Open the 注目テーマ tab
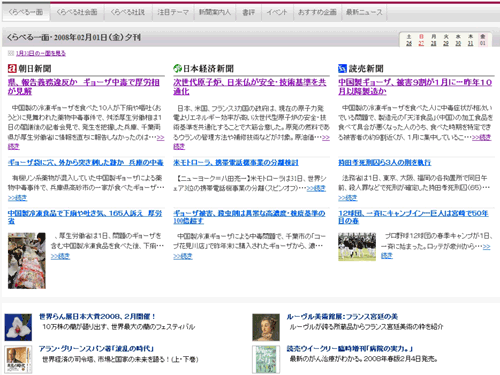 pyautogui.click(x=173, y=12)
